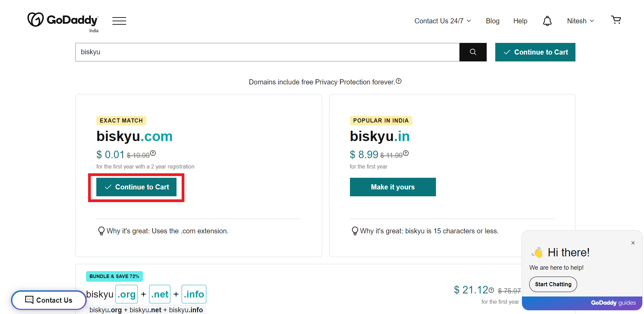Click Start Chatting button

click(x=553, y=284)
